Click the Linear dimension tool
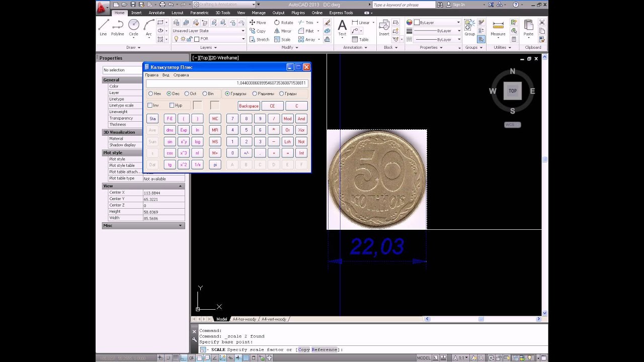Image resolution: width=644 pixels, height=362 pixels. tap(361, 23)
